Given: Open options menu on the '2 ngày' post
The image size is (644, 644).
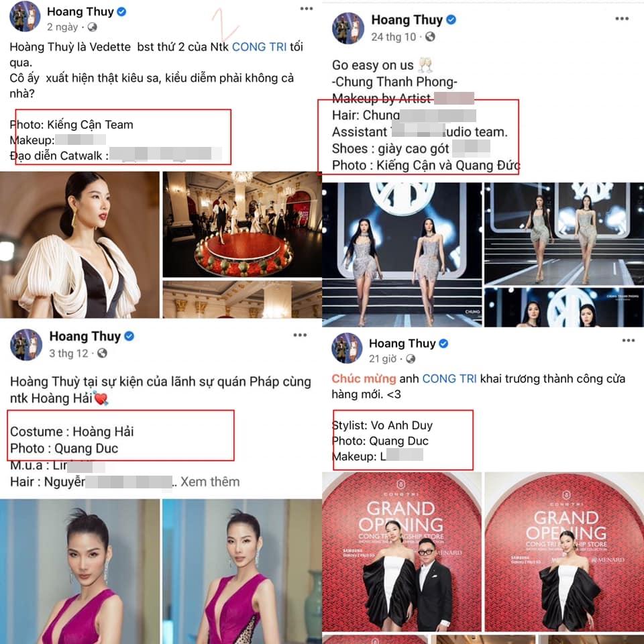Looking at the screenshot, I should pos(307,9).
